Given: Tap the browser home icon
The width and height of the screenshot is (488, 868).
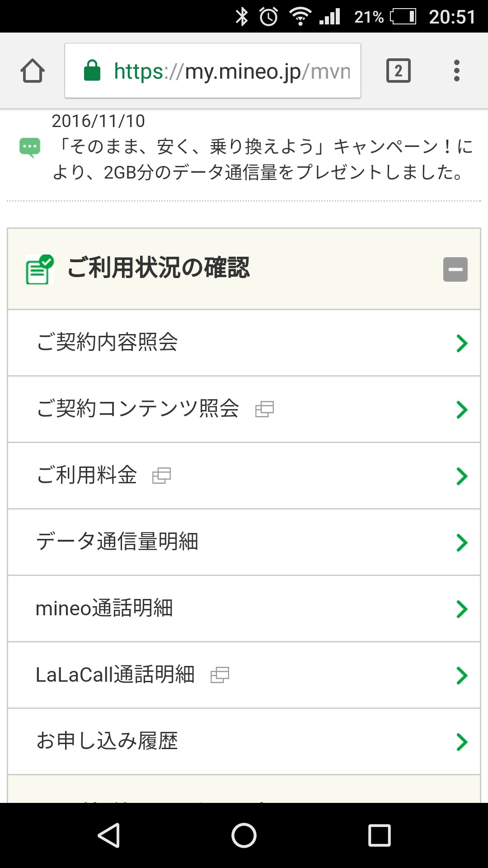Looking at the screenshot, I should tap(33, 71).
